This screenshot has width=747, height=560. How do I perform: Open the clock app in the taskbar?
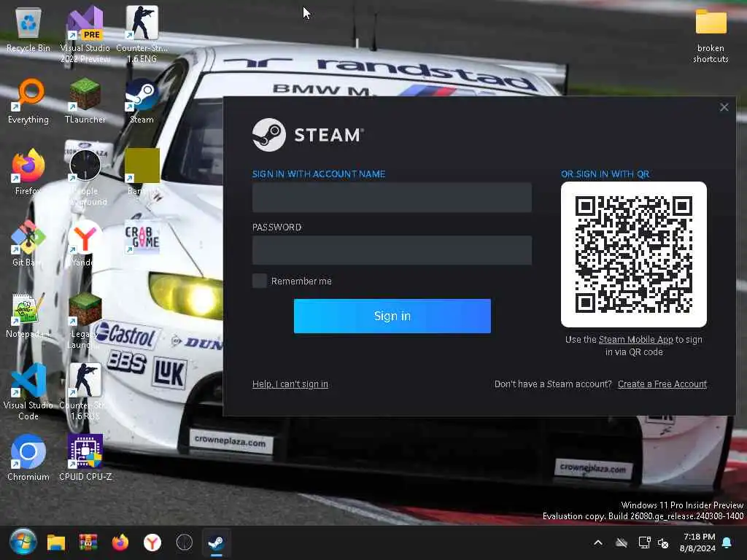coord(185,542)
